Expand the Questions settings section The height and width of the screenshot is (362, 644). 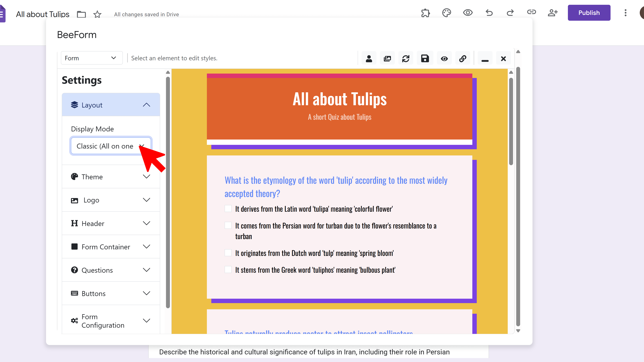[x=111, y=270]
